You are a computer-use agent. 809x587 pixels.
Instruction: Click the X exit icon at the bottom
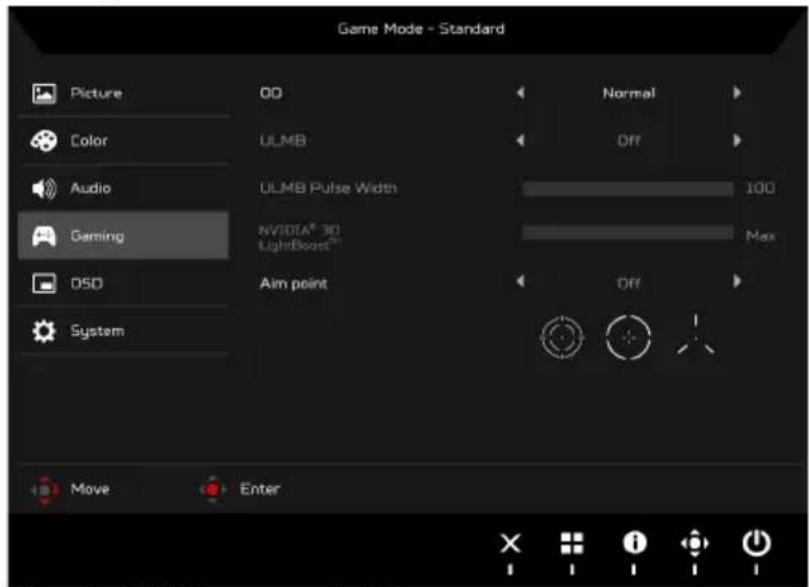(x=511, y=543)
